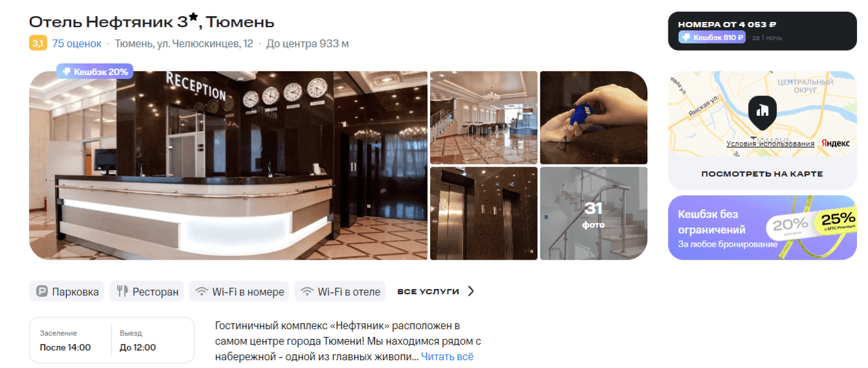This screenshot has height=368, width=868.
Task: Click the 3,1 rating badge
Action: (38, 43)
